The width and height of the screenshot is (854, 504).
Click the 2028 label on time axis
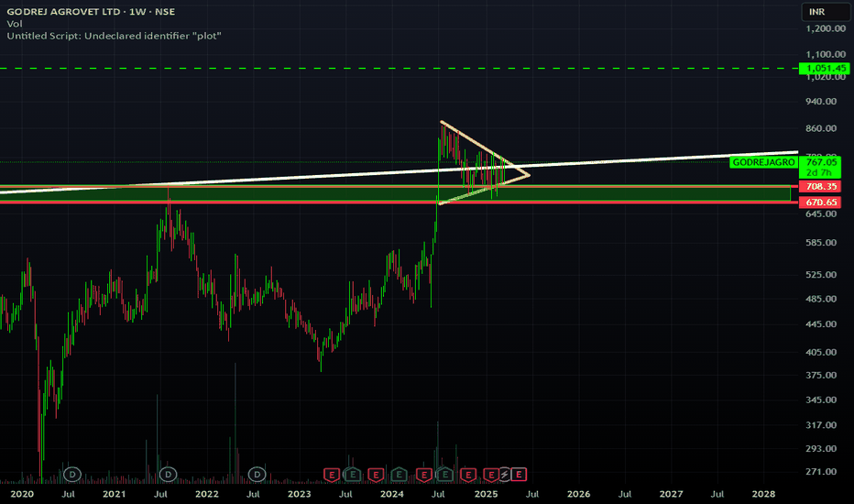763,494
